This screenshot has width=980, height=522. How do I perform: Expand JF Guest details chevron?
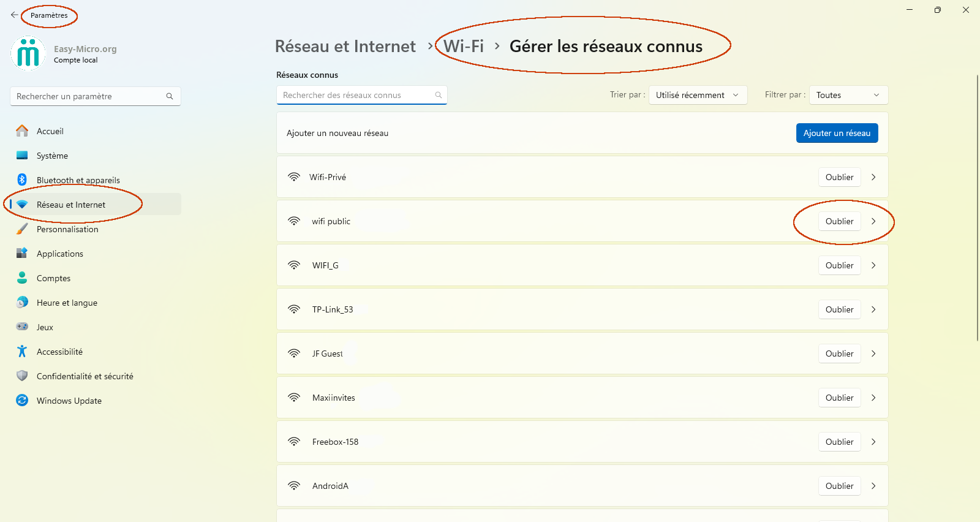[x=873, y=354]
